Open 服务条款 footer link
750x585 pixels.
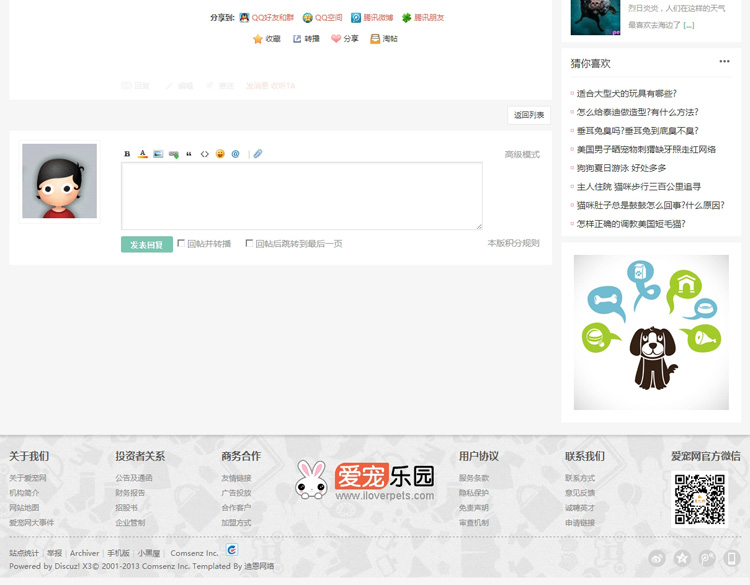(x=474, y=478)
